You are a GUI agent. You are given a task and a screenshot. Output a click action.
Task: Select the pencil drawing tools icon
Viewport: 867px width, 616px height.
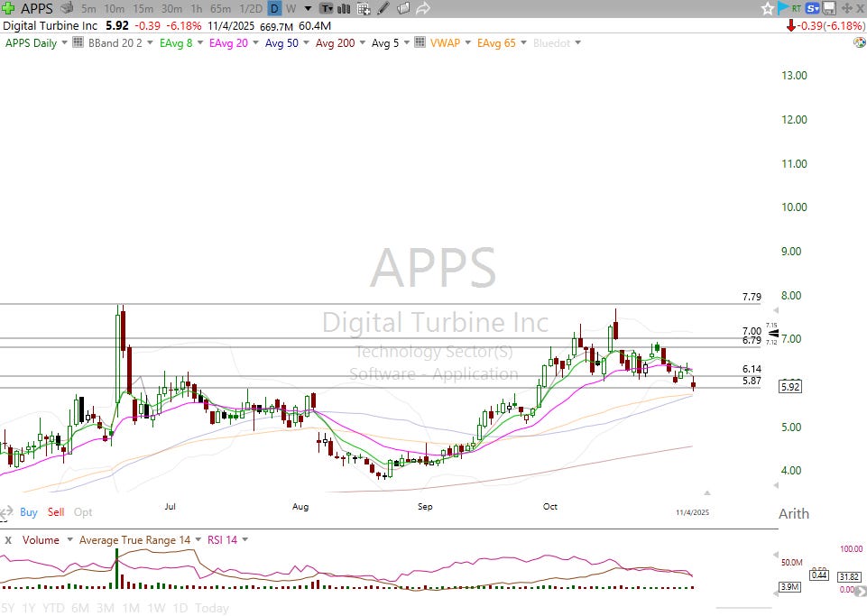383,8
